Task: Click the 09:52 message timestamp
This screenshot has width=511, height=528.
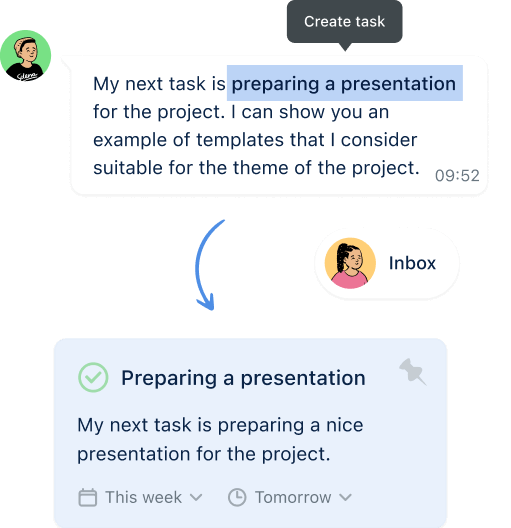Action: (x=457, y=175)
